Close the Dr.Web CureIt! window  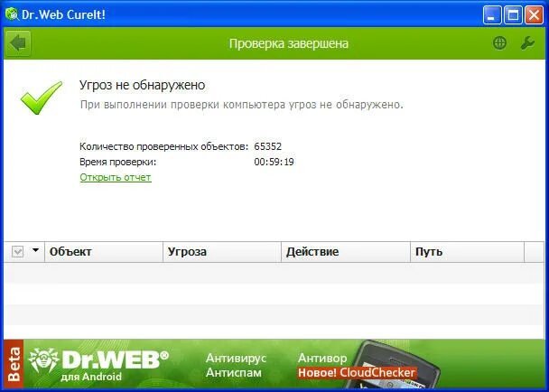(x=534, y=15)
